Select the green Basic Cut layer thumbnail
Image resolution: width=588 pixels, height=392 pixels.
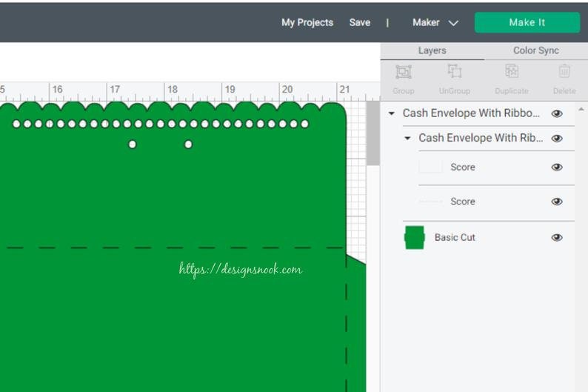point(415,237)
